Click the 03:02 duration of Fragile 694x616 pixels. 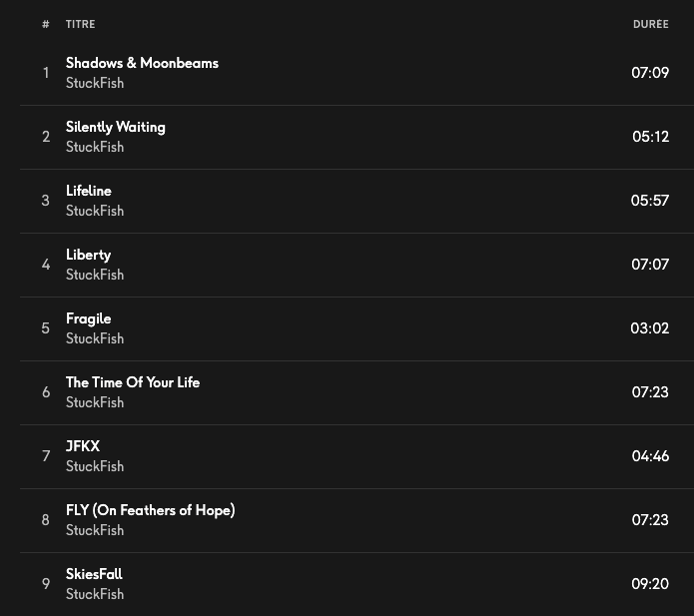tap(649, 328)
